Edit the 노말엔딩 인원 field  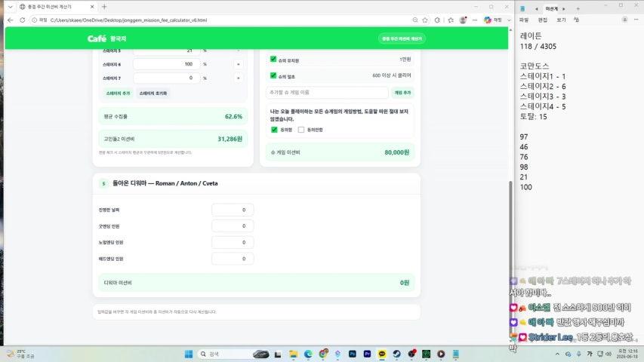coord(233,242)
